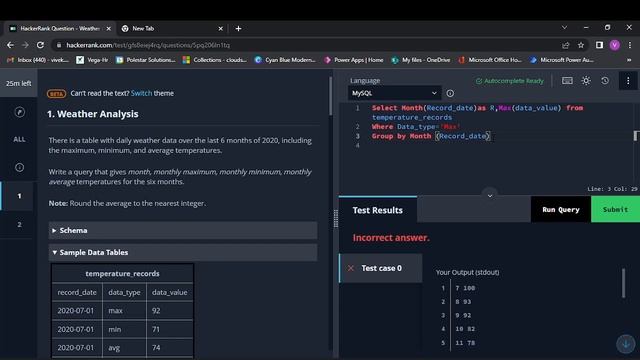Screen dimensions: 640x360
Task: Open the Chrome profile avatar
Action: click(615, 45)
